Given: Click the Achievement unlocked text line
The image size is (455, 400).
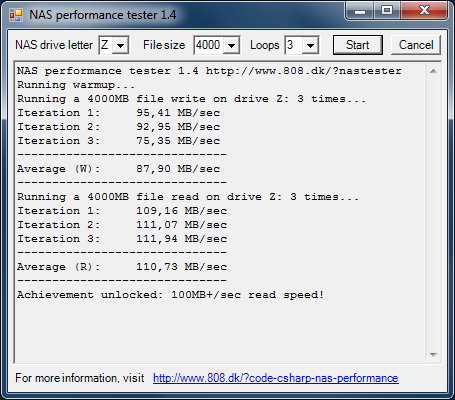Looking at the screenshot, I should pyautogui.click(x=170, y=295).
